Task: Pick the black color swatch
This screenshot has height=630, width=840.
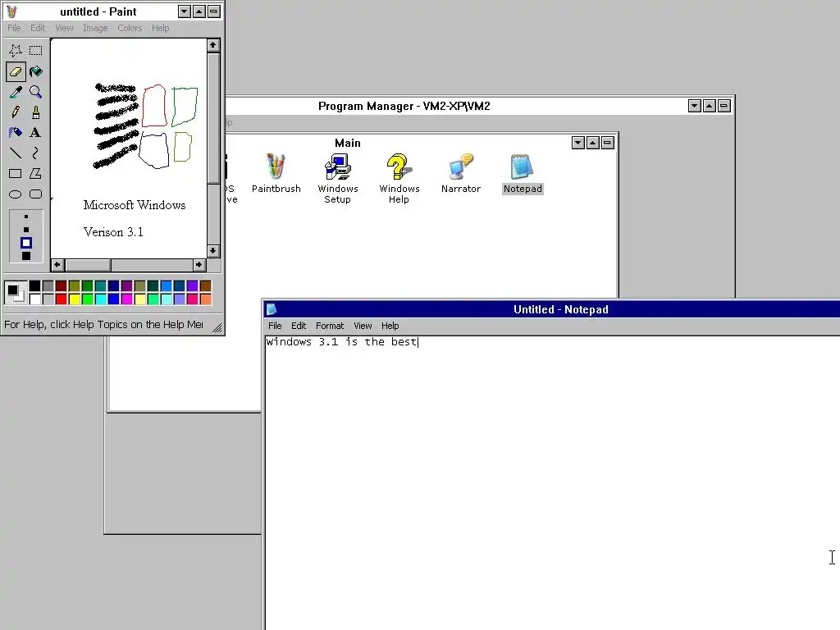Action: 34,286
